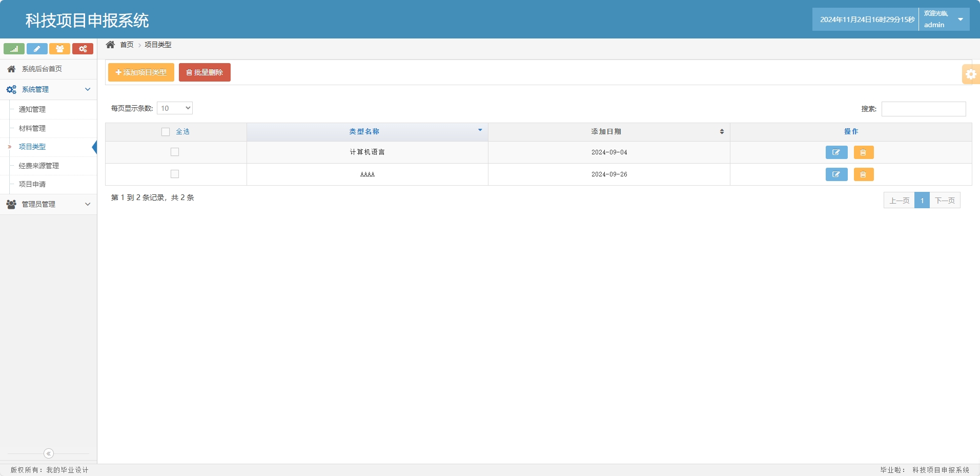Check the 全选 select-all checkbox
The width and height of the screenshot is (980, 476).
point(166,132)
